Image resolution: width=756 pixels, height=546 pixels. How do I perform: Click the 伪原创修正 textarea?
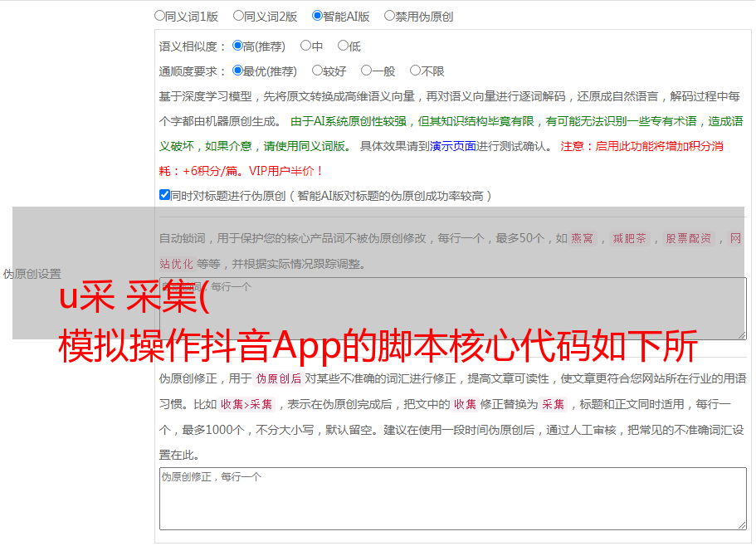tap(453, 499)
